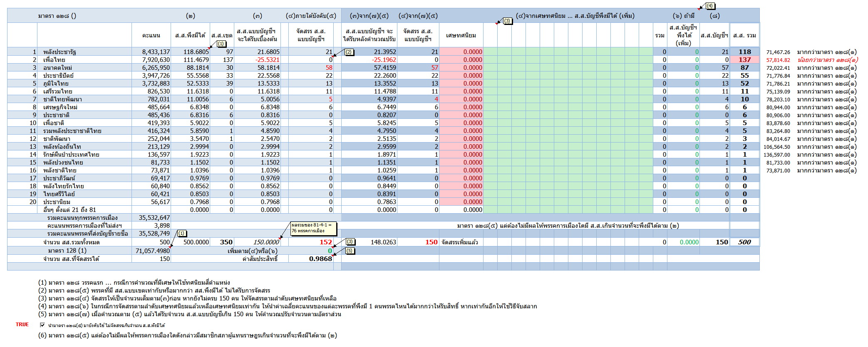Click the (1) comment box under ส.ส.เขต header
Image resolution: width=868 pixels, height=347 pixels.
(221, 44)
